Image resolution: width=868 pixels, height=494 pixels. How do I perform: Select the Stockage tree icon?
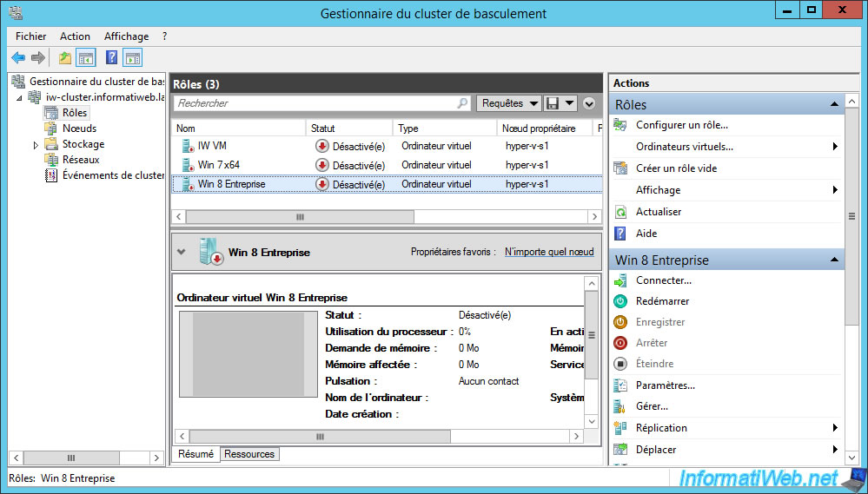coord(51,144)
